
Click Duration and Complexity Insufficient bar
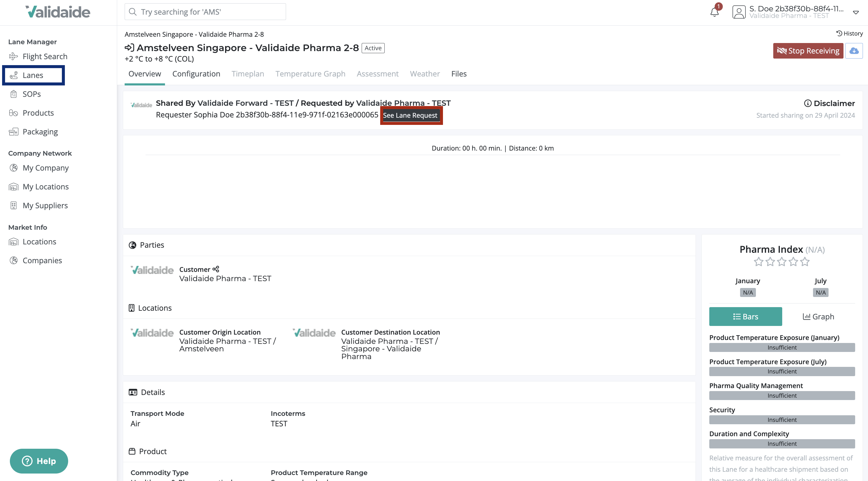tap(782, 444)
